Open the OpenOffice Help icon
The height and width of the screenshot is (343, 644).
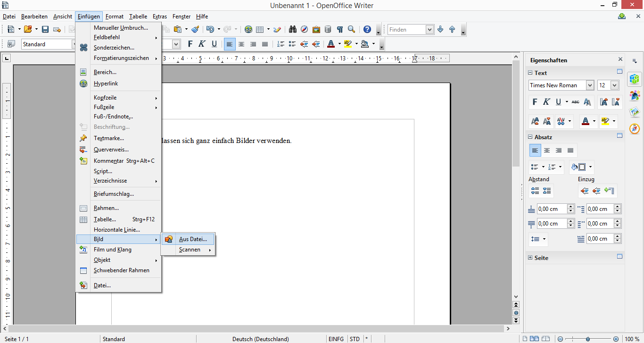pyautogui.click(x=367, y=29)
